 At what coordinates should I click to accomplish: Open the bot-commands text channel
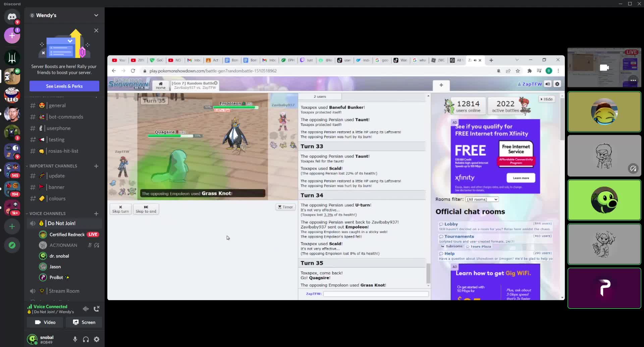pos(66,117)
